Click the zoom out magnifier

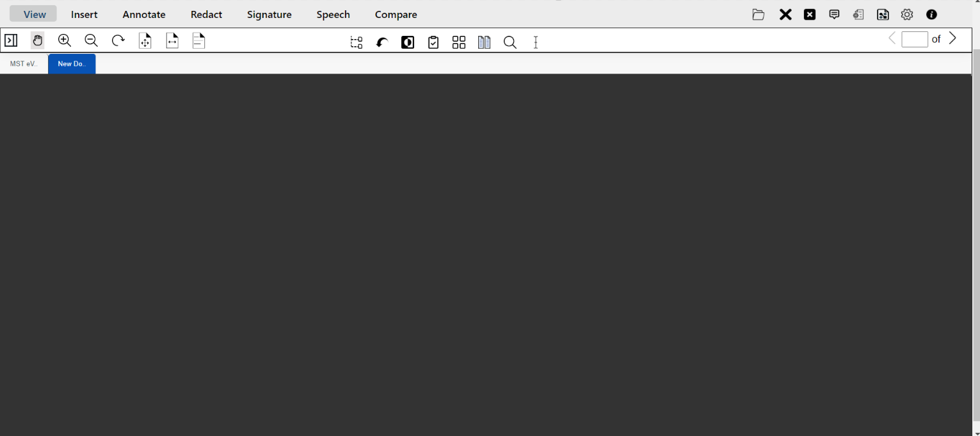[x=92, y=40]
